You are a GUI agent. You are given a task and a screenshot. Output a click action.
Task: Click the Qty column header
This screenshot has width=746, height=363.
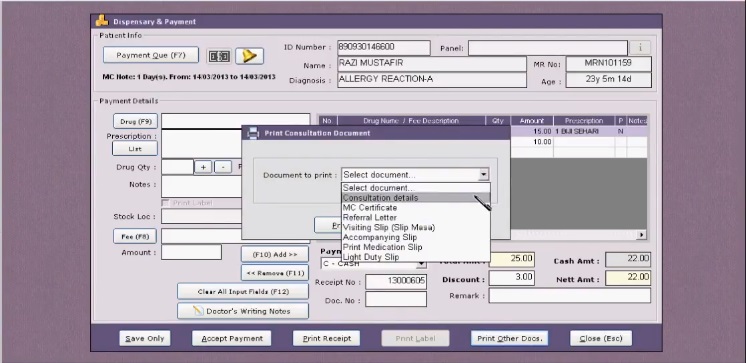498,121
